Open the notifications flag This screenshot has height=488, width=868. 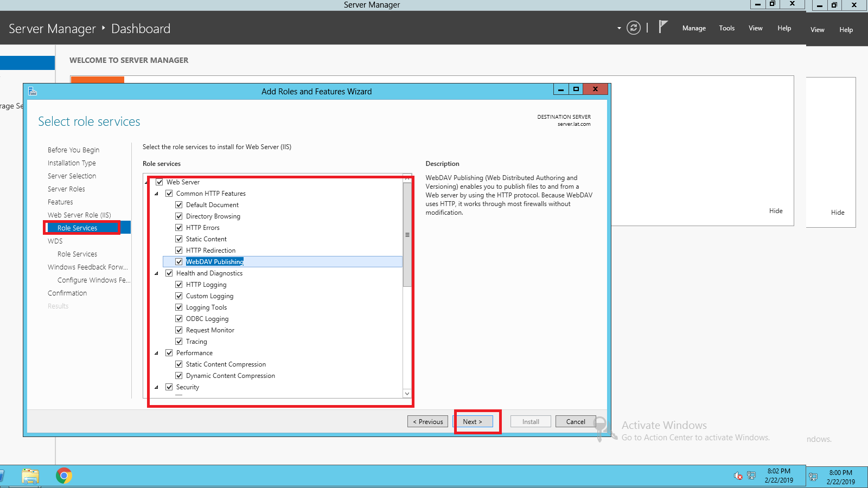coord(662,27)
